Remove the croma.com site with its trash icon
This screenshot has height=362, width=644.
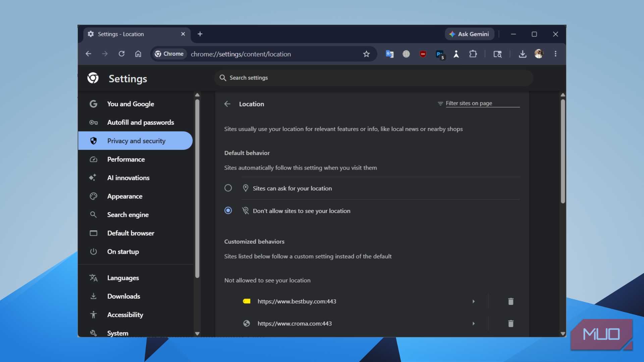[511, 323]
